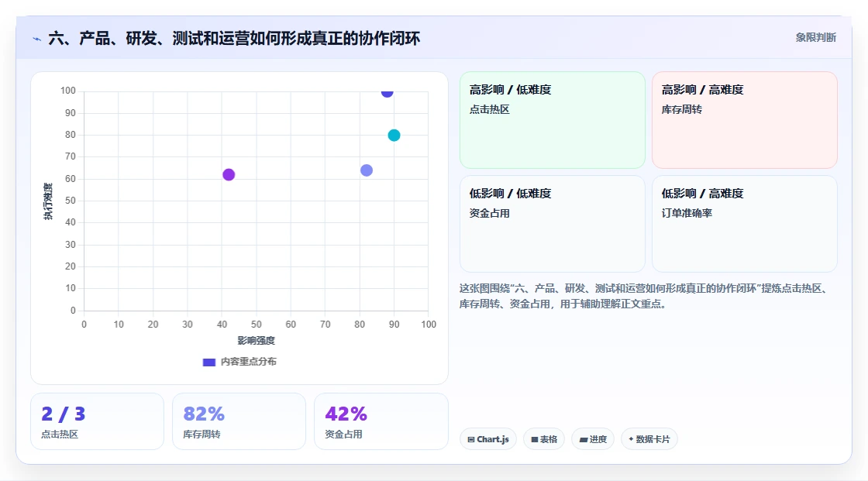Screen dimensions: 868x481
Task: Click the icon inside 表格 tag
Action: click(x=535, y=439)
